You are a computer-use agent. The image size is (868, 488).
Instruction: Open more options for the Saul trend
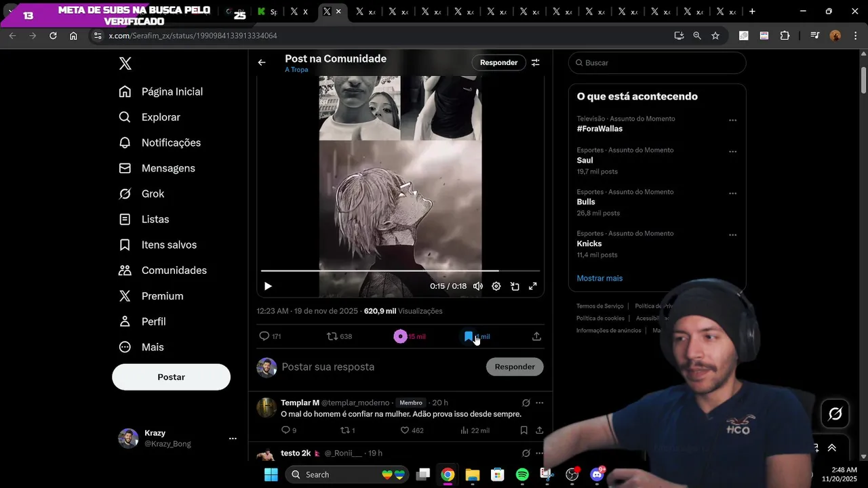pos(732,151)
